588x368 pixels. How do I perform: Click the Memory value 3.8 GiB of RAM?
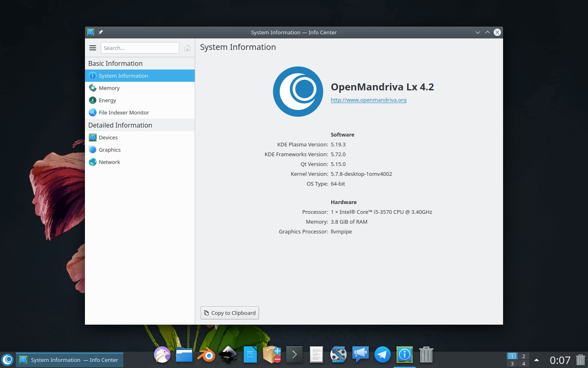click(349, 222)
